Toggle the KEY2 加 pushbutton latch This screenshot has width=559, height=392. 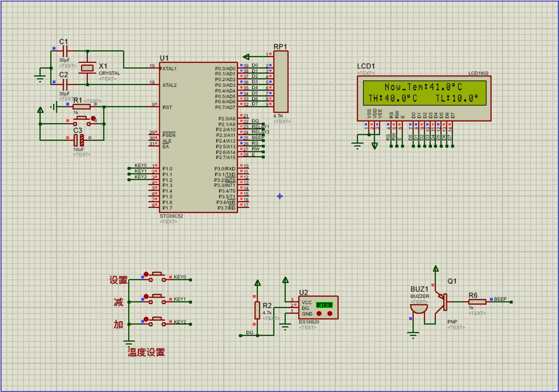[x=146, y=319]
